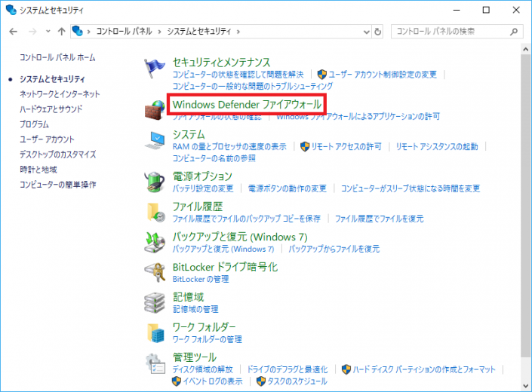
Task: Click the Storage Spaces stacked drives icon
Action: click(155, 302)
